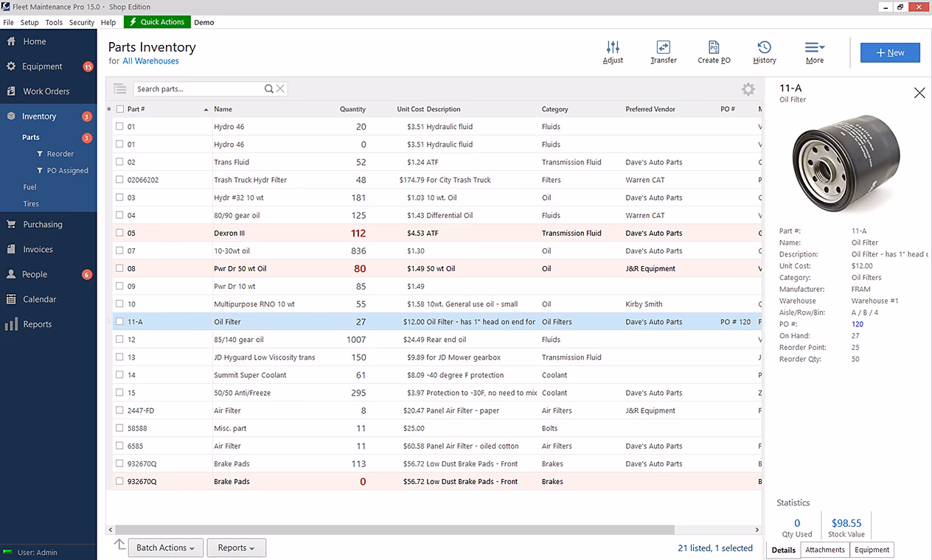Image resolution: width=932 pixels, height=560 pixels.
Task: Toggle the select-all checkbox in header
Action: coord(120,109)
